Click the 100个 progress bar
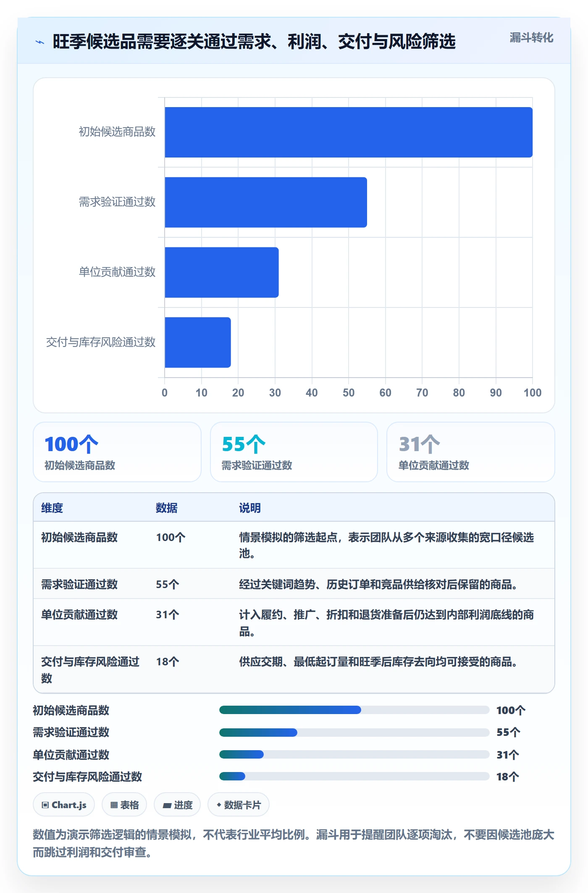The image size is (588, 893). point(354,710)
